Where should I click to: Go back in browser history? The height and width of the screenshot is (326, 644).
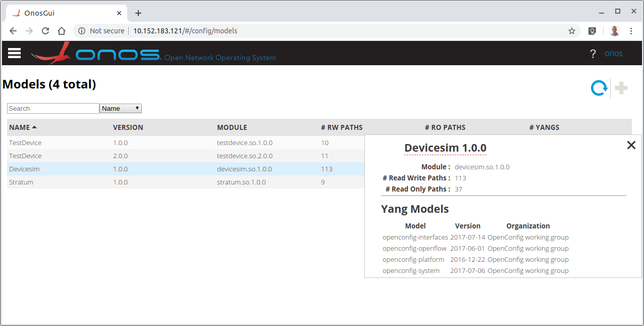pyautogui.click(x=13, y=31)
